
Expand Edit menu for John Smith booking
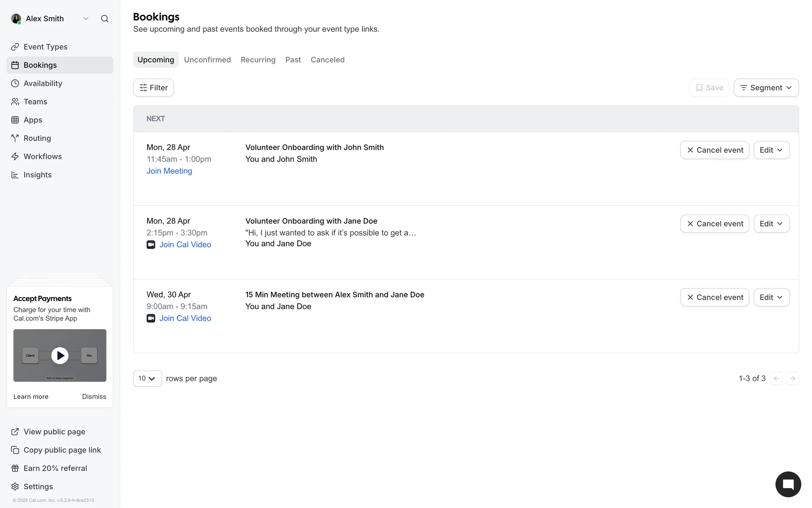(x=771, y=150)
